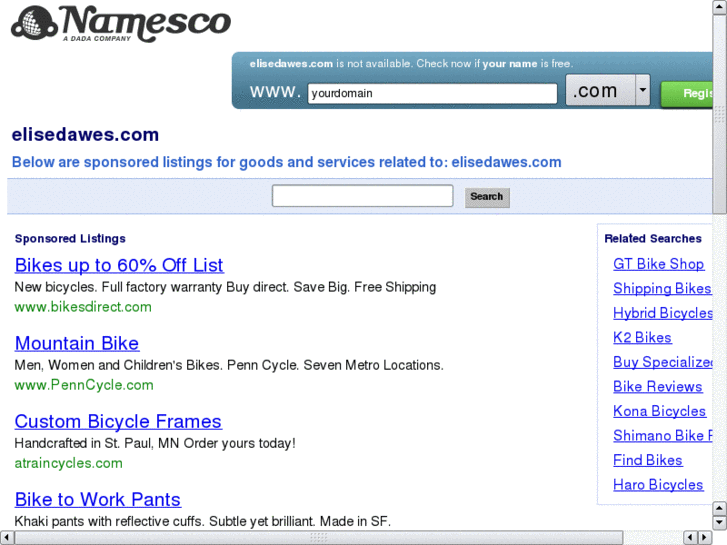The width and height of the screenshot is (727, 545).
Task: Click the elisedawes.com page heading
Action: click(85, 135)
